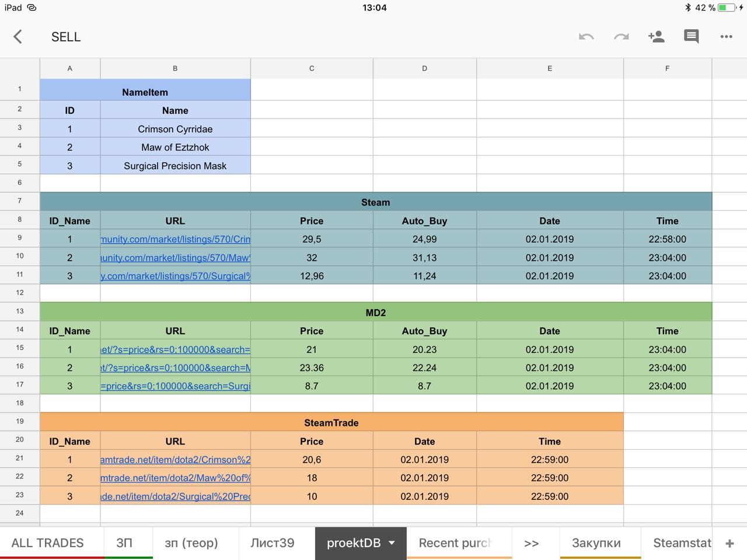Select row 7 header
747x560 pixels.
pos(20,201)
